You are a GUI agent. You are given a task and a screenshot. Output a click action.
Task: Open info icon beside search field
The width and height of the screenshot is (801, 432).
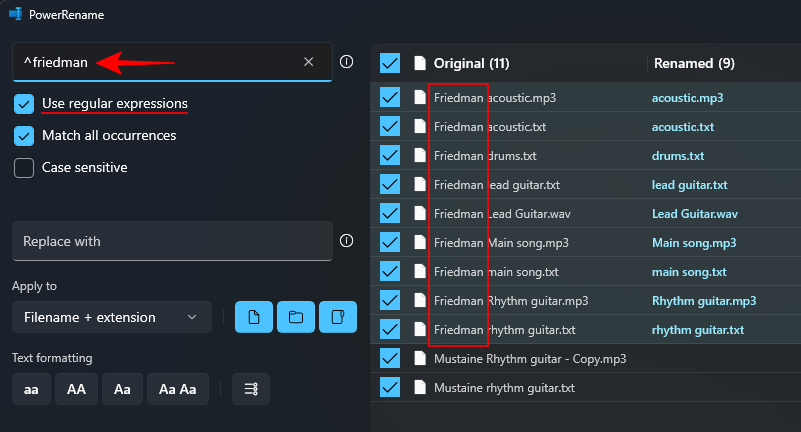pos(346,62)
